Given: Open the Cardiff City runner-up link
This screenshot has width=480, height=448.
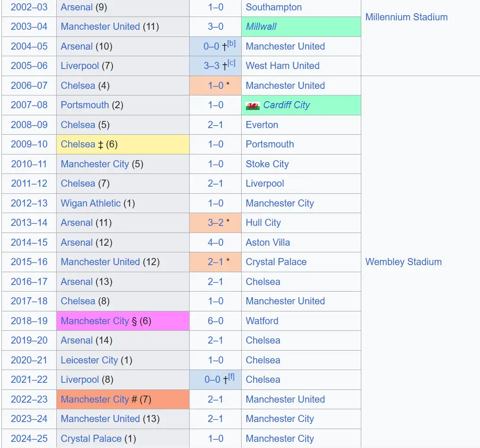Looking at the screenshot, I should [286, 105].
